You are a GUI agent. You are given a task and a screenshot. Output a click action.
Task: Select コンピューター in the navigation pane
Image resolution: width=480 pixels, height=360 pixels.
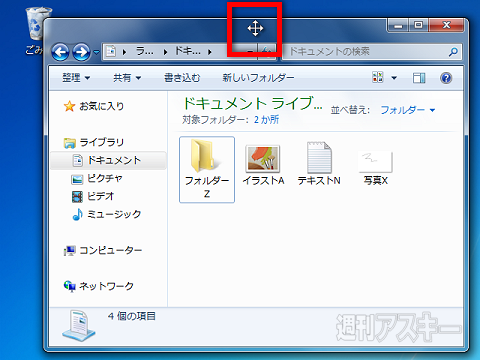[x=111, y=250]
